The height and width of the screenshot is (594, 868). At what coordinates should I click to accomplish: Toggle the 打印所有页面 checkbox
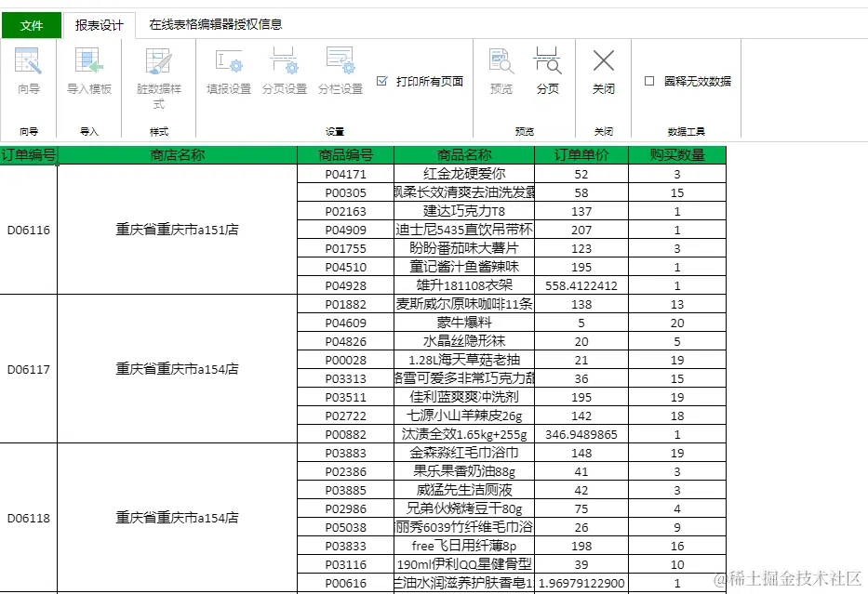click(382, 81)
